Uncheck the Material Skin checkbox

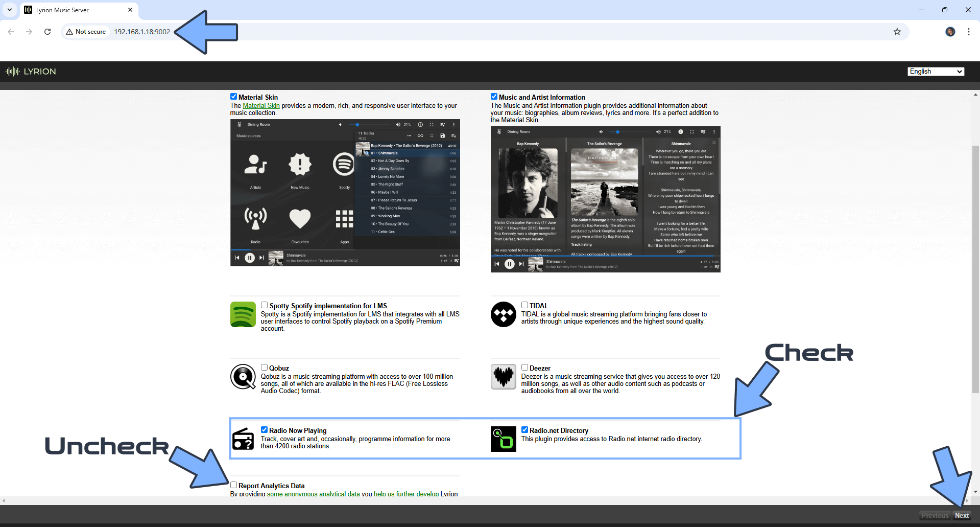[x=233, y=97]
